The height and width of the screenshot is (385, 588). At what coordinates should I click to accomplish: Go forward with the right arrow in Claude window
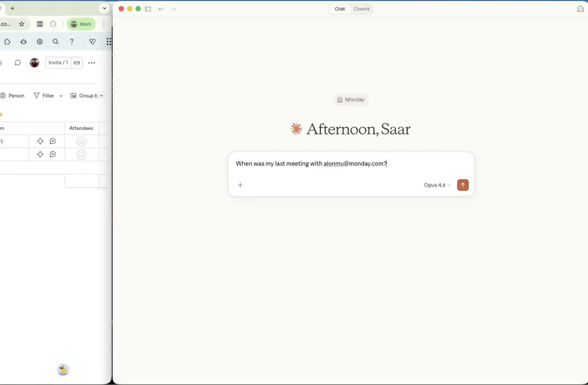174,9
